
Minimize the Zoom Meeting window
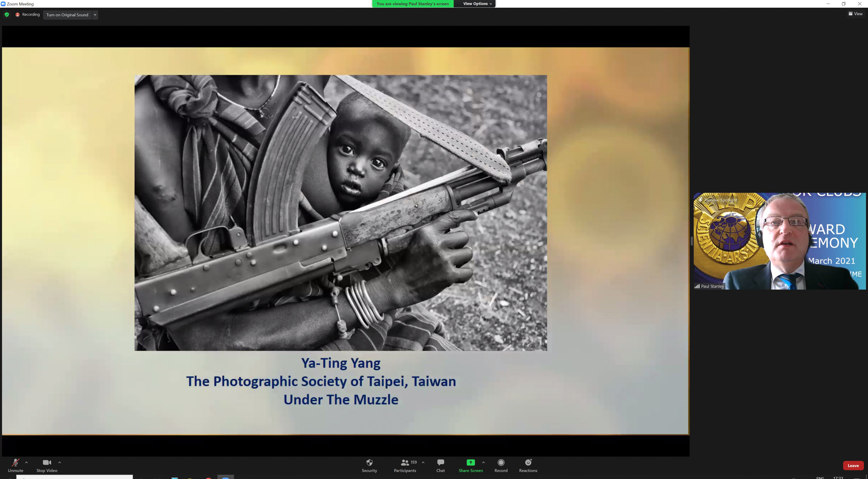[x=828, y=4]
